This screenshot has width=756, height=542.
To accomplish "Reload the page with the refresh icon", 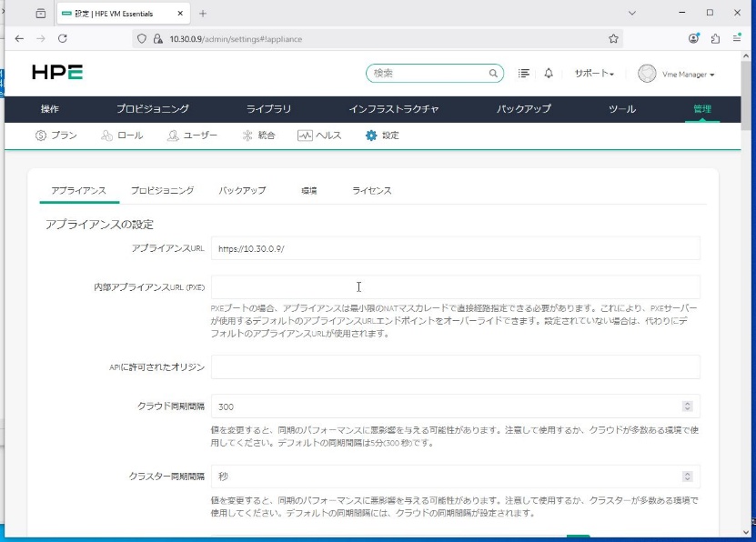I will 63,39.
